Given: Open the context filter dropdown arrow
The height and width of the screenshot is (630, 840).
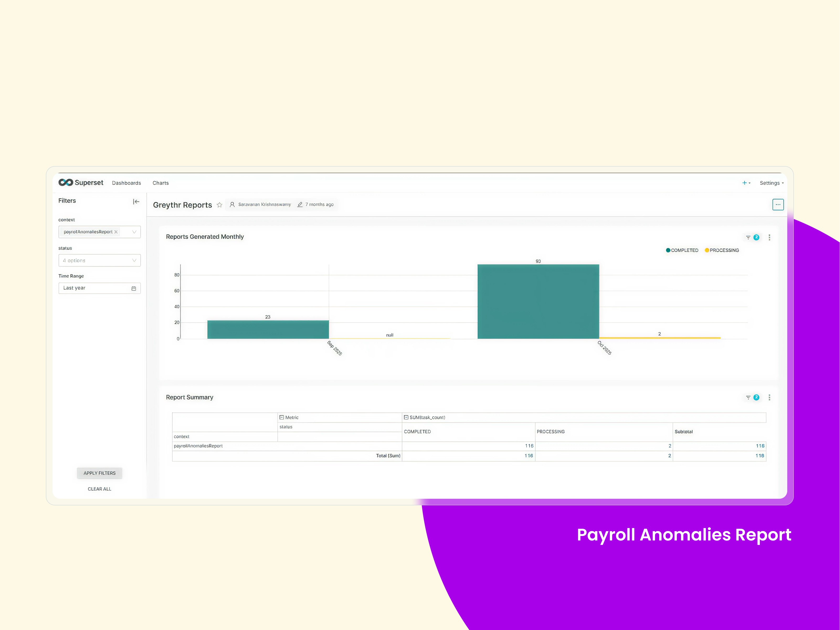Looking at the screenshot, I should pyautogui.click(x=134, y=232).
